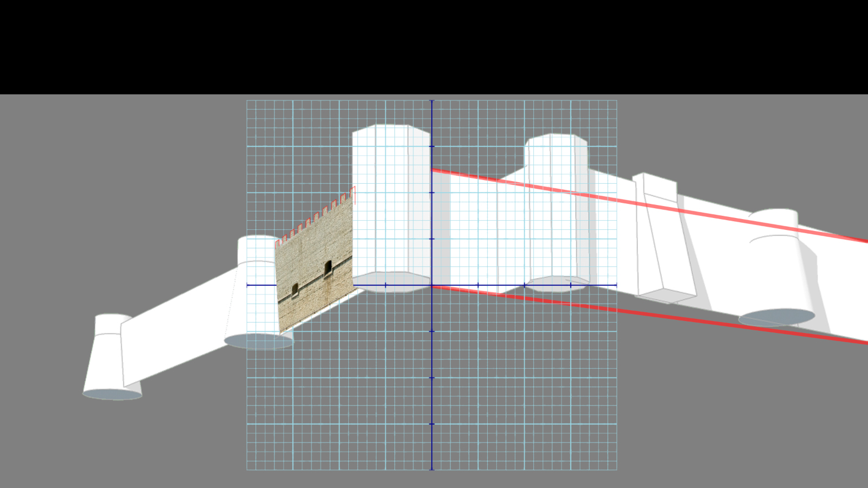Click the gray-blue base of the far-right tower
This screenshot has width=868, height=488.
[x=777, y=317]
